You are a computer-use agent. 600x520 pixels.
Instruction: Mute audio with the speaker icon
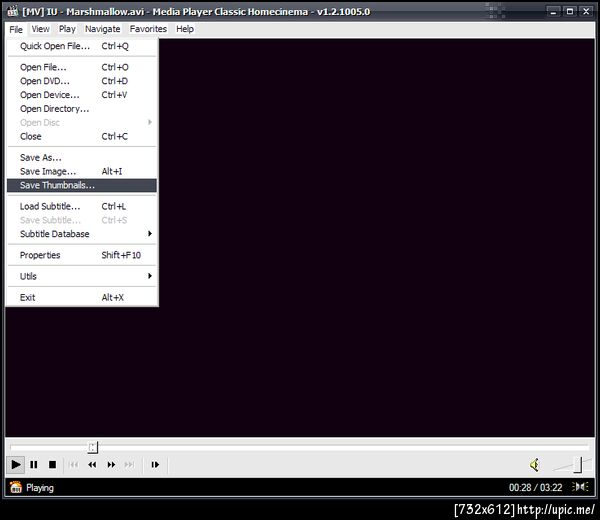pyautogui.click(x=535, y=465)
